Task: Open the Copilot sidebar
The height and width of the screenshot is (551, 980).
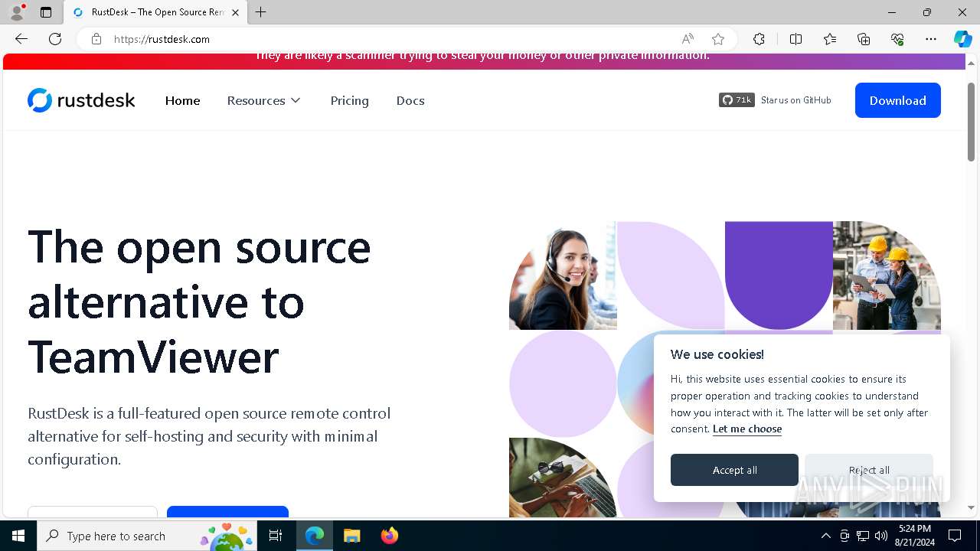Action: tap(962, 39)
